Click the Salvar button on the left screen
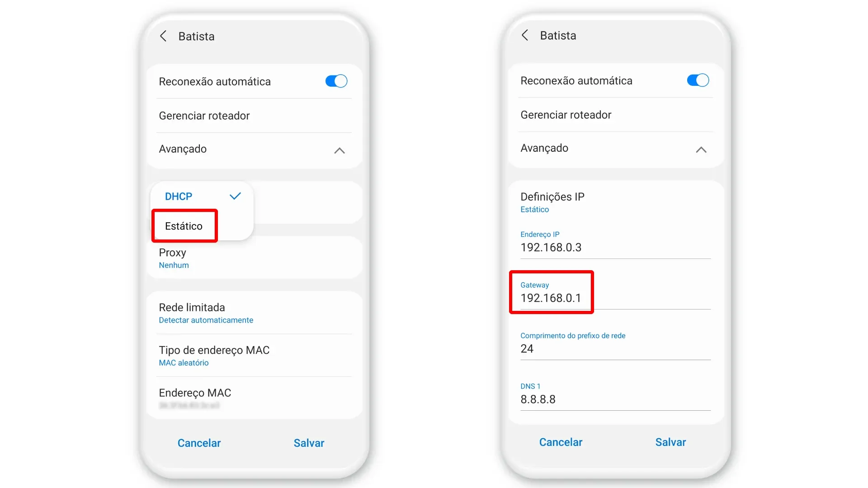This screenshot has height=488, width=868. coord(309,443)
